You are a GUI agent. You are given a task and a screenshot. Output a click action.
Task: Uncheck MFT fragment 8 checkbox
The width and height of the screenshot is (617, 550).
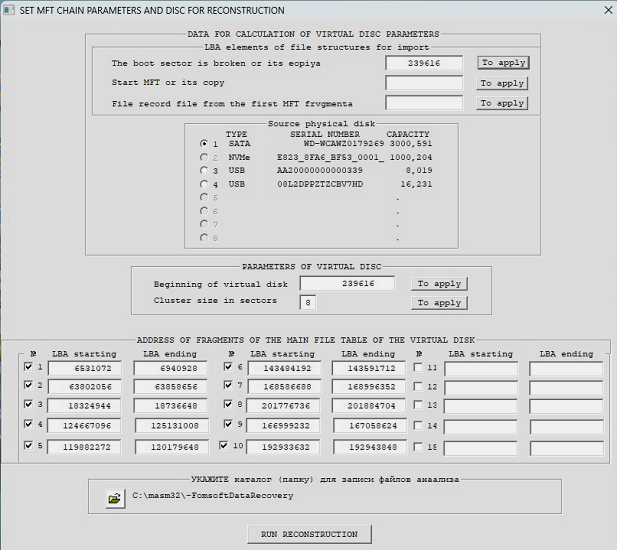(x=228, y=404)
